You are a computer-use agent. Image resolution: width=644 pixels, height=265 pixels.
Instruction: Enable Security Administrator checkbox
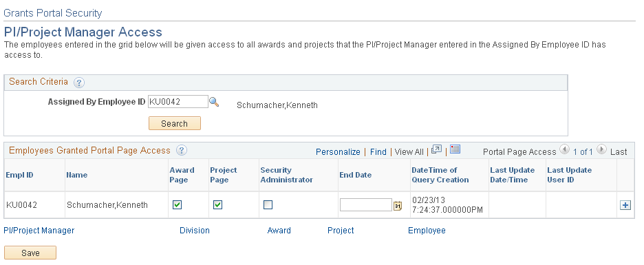268,204
